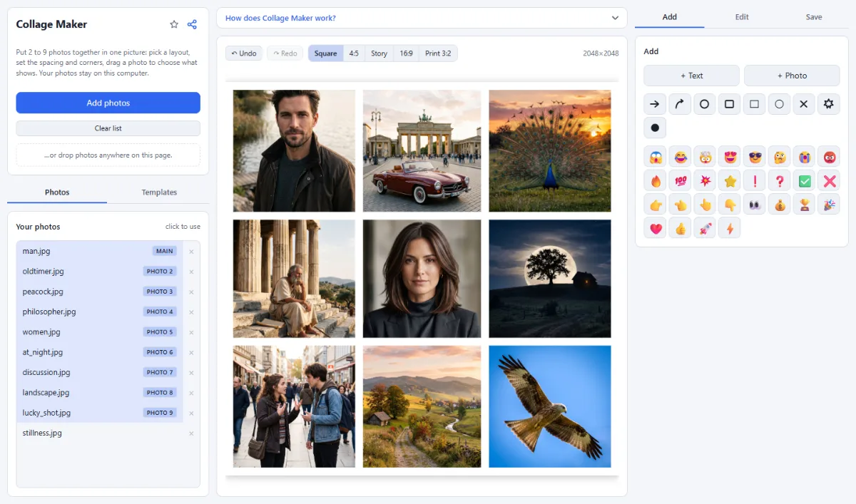Viewport: 856px width, 504px height.
Task: Click the red vintage car photo in collage
Action: point(422,150)
